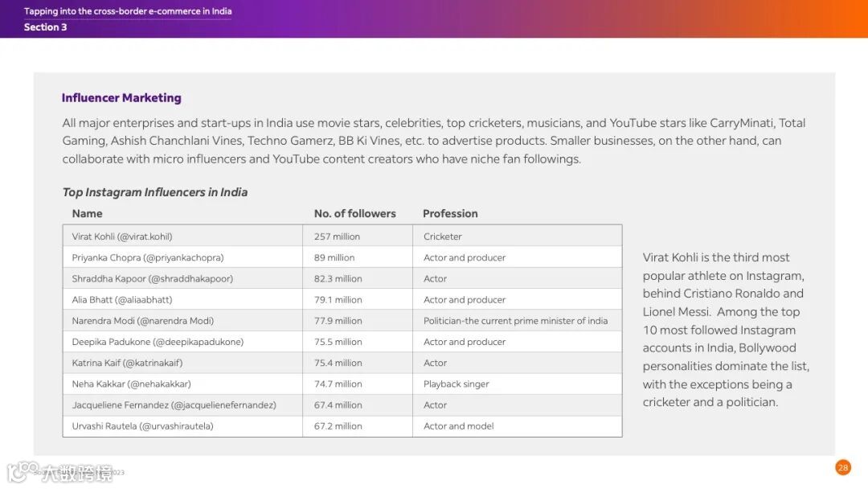Viewport: 868px width, 489px height.
Task: Click the 'Influencer Marketing' heading
Action: 121,98
